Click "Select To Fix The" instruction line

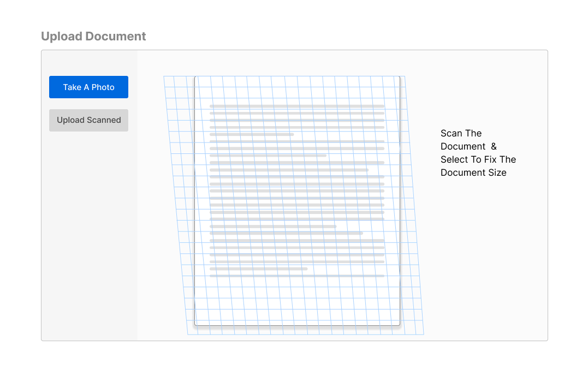(478, 159)
